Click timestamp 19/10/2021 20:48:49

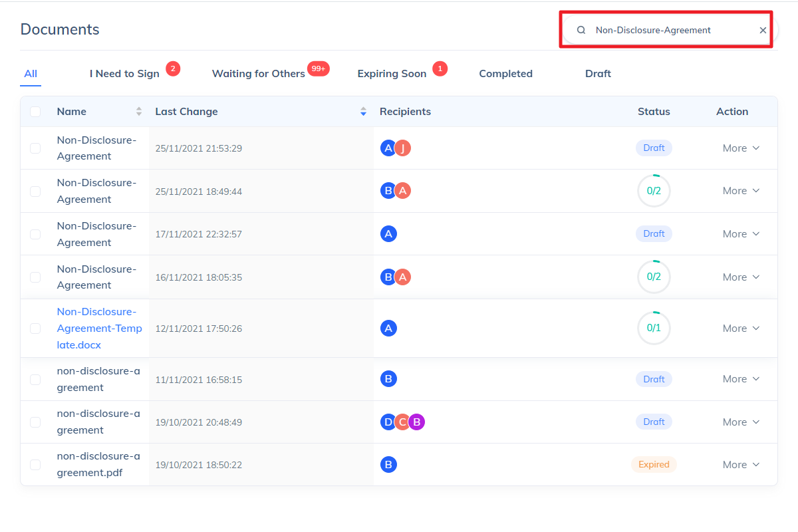click(x=199, y=422)
